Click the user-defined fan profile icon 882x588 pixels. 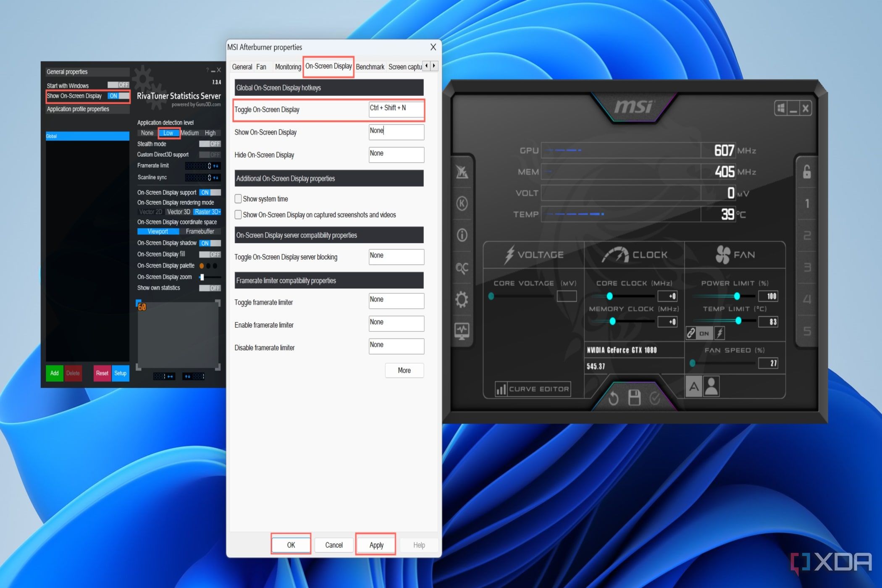(x=711, y=386)
